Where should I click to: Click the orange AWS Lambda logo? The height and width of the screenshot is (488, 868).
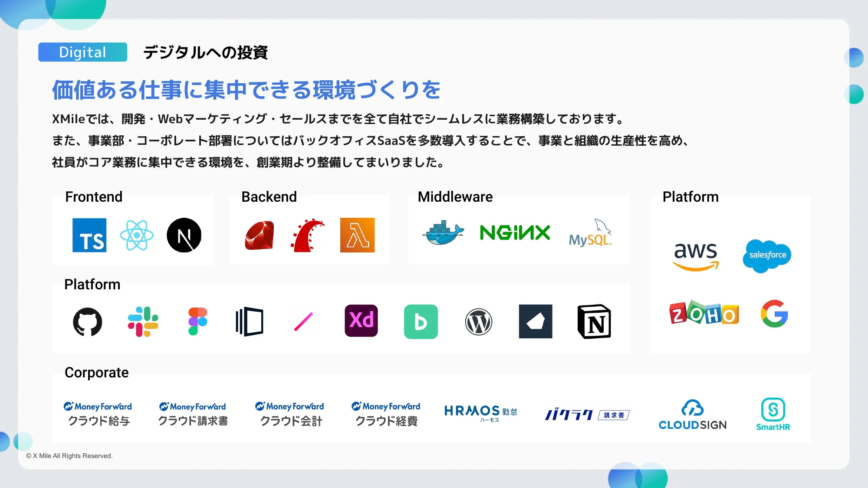point(358,235)
